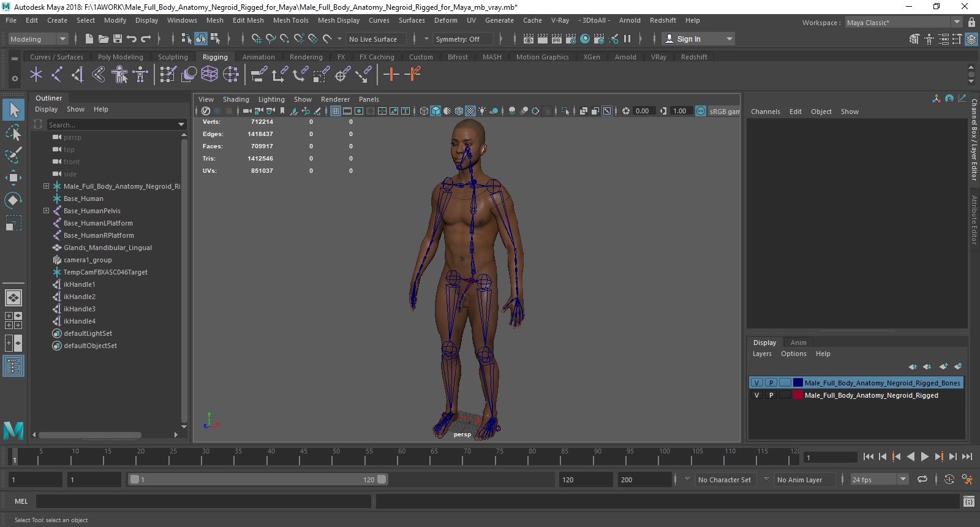Open the 24 fps frame rate dropdown
The height and width of the screenshot is (527, 980).
coord(879,479)
